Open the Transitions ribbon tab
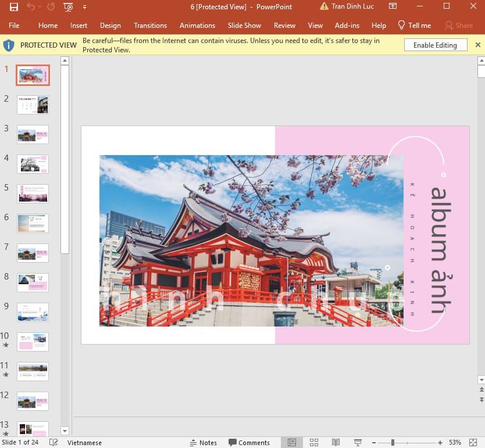This screenshot has width=485, height=448. click(150, 26)
